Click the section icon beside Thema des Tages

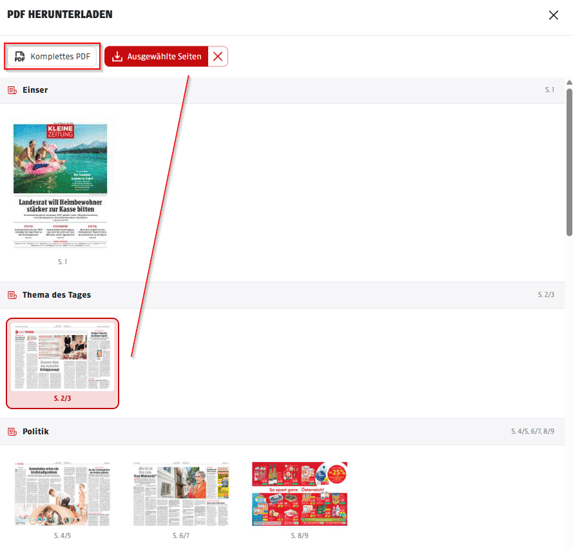click(x=12, y=295)
